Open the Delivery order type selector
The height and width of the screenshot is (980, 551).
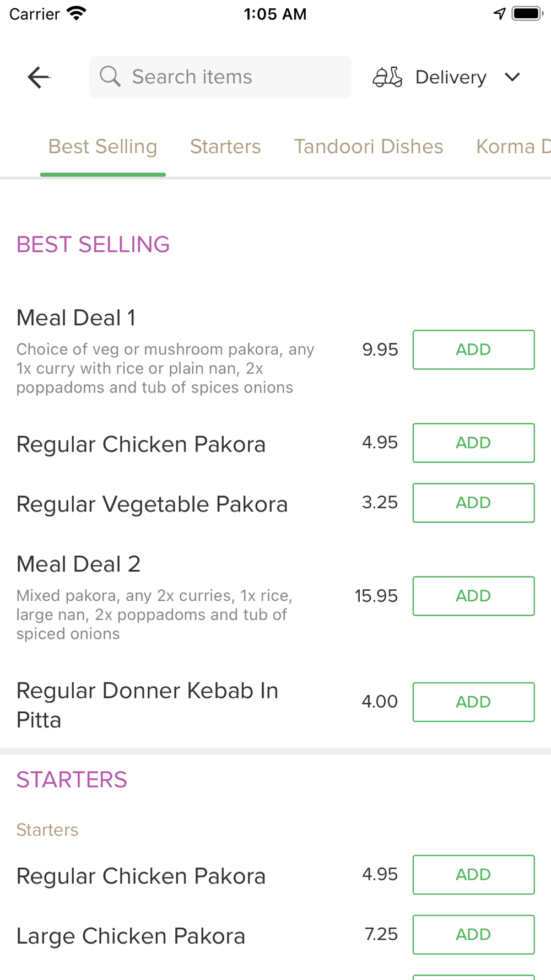click(451, 77)
